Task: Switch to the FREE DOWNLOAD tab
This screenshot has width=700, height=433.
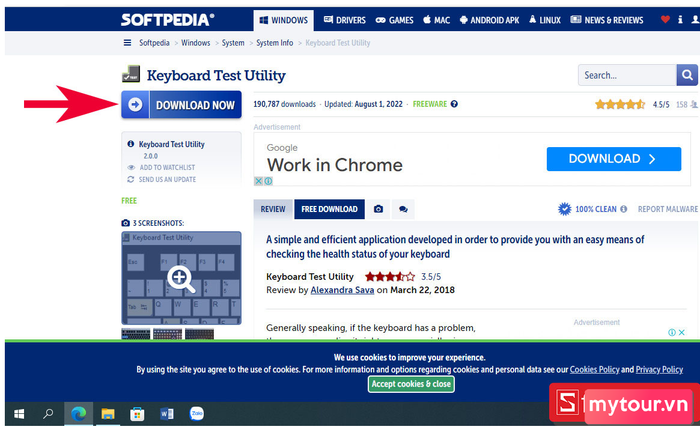Action: click(329, 209)
